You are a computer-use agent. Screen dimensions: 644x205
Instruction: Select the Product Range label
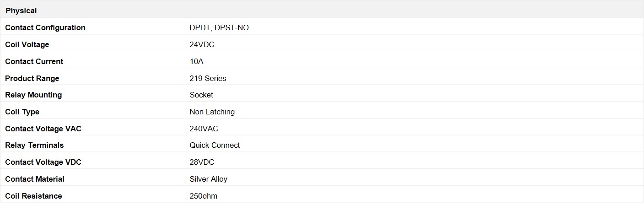(32, 78)
